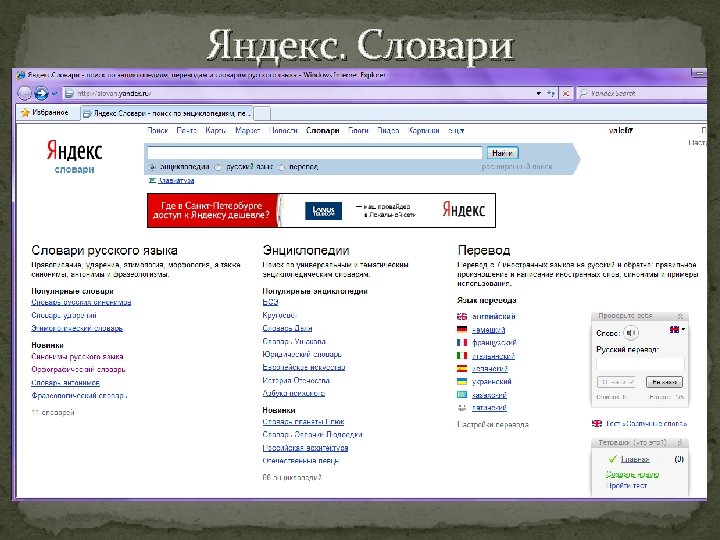Open the flag language dropdown in test widget
Image resolution: width=720 pixels, height=540 pixels.
tap(677, 329)
